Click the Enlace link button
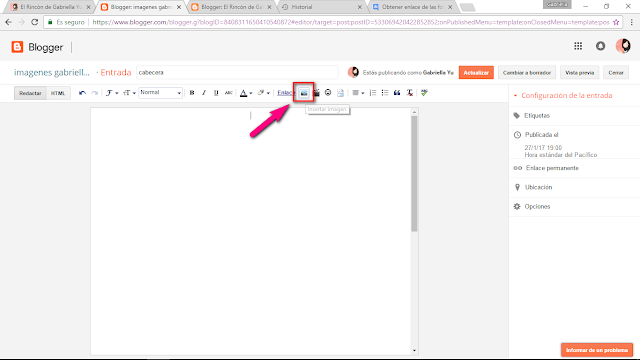640x360 pixels. coord(285,93)
